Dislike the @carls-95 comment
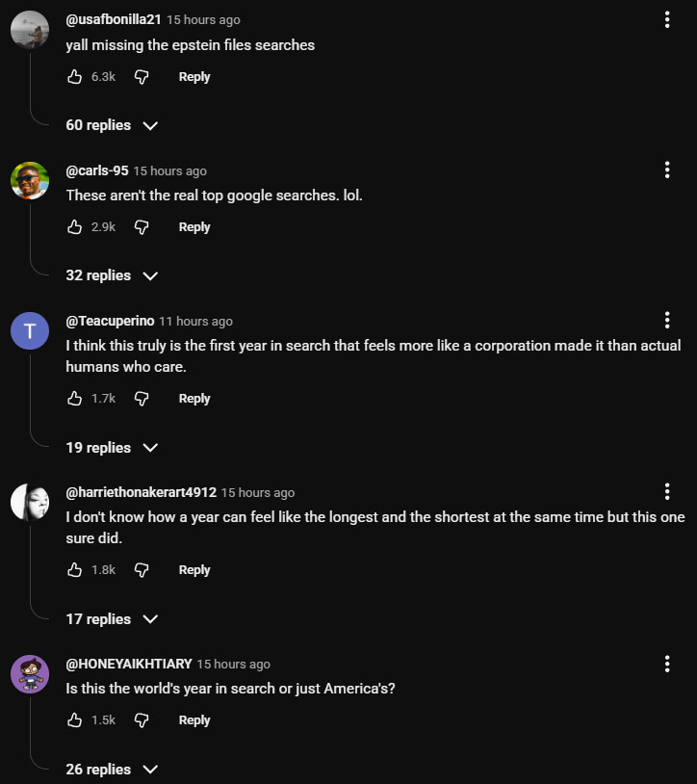The height and width of the screenshot is (784, 697). 141,227
